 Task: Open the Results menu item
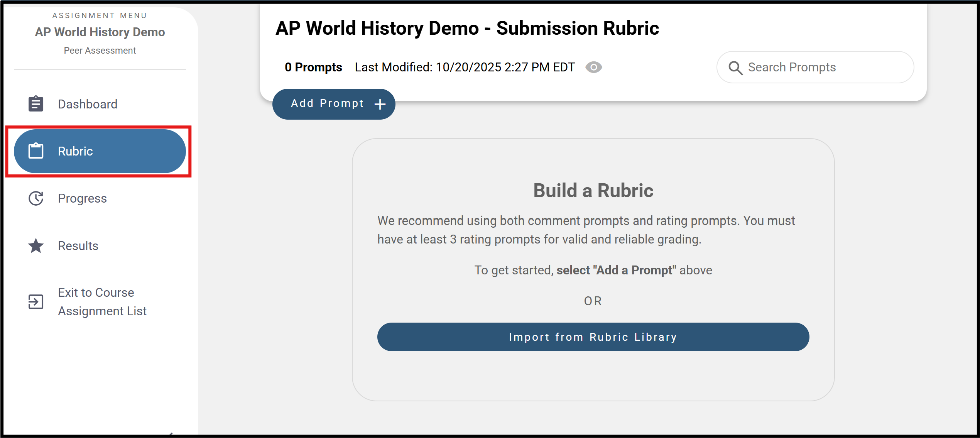[100, 245]
